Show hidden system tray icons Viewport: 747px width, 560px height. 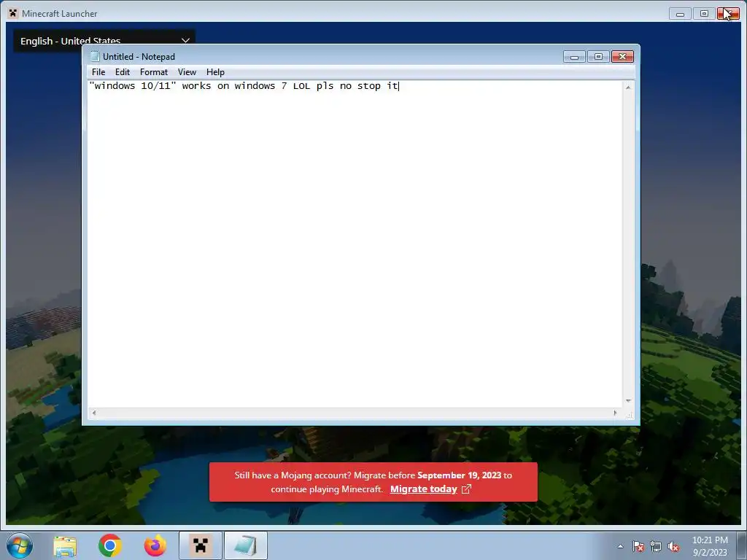pyautogui.click(x=620, y=546)
